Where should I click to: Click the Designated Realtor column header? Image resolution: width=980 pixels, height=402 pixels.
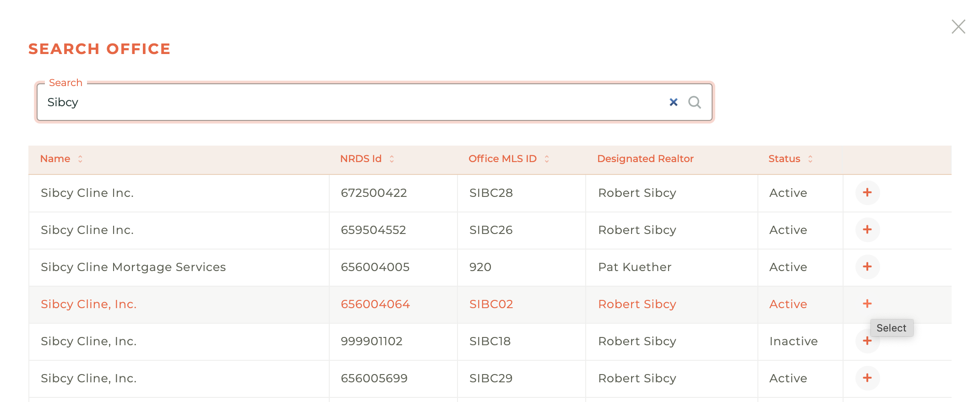645,158
